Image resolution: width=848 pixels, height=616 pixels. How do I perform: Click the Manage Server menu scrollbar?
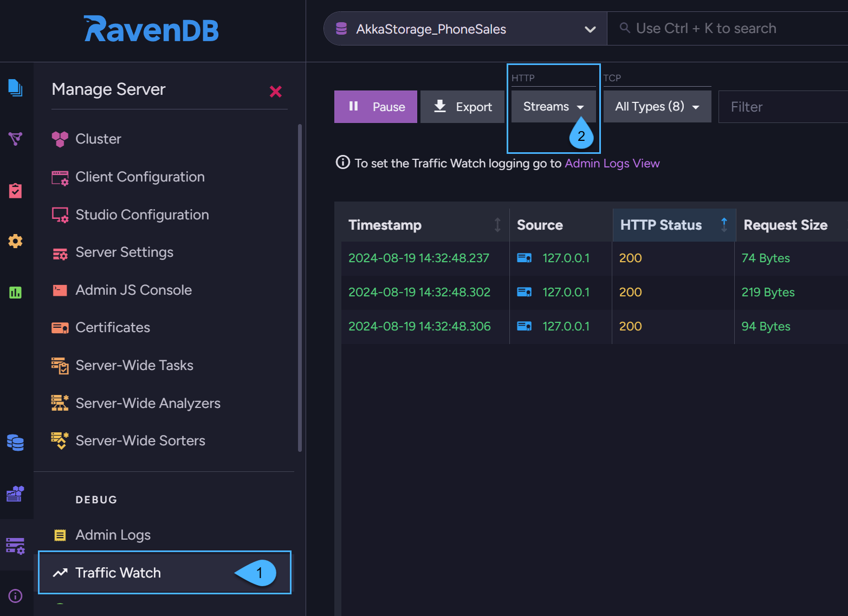pos(300,288)
